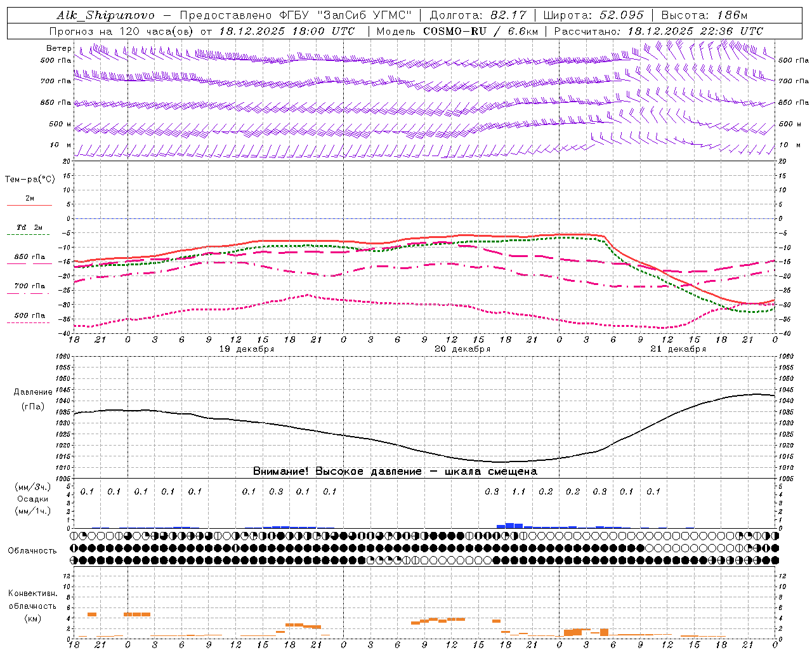812x650 pixels.
Task: Click the (км) convective cloud unit label
Action: click(x=33, y=618)
